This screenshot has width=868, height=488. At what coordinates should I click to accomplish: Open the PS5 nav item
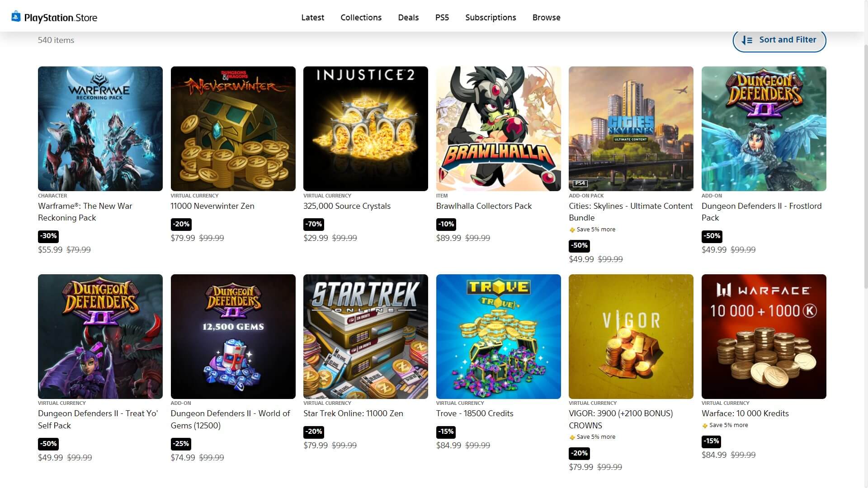pyautogui.click(x=442, y=18)
